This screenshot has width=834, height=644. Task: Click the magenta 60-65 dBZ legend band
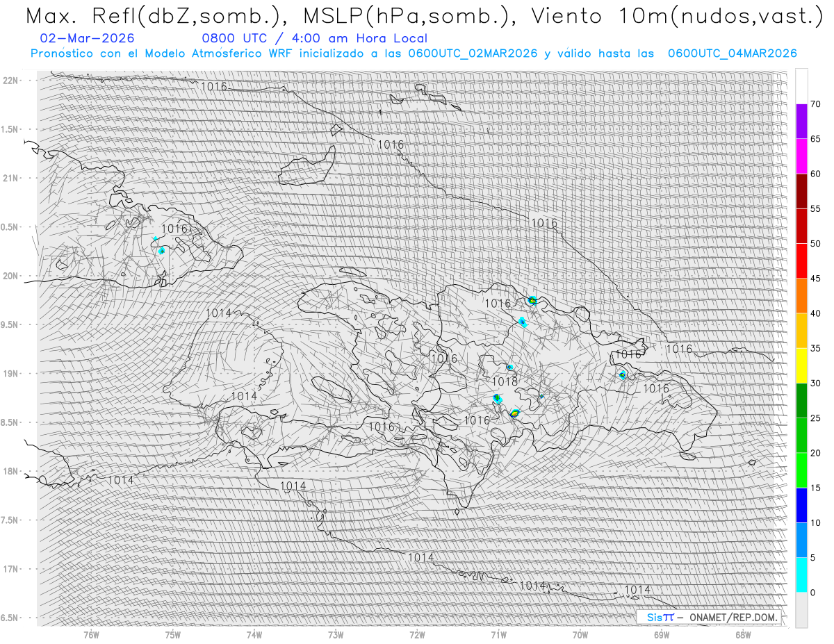[x=801, y=156]
